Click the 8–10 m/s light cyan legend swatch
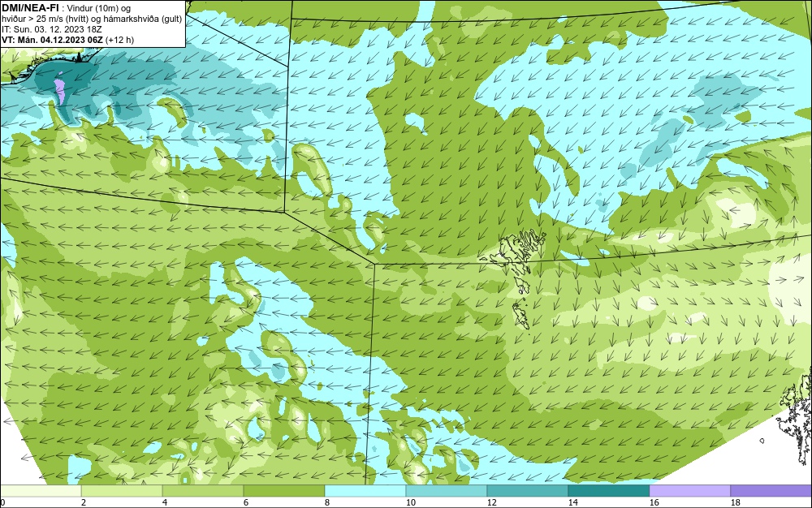The width and height of the screenshot is (812, 508). [x=365, y=491]
